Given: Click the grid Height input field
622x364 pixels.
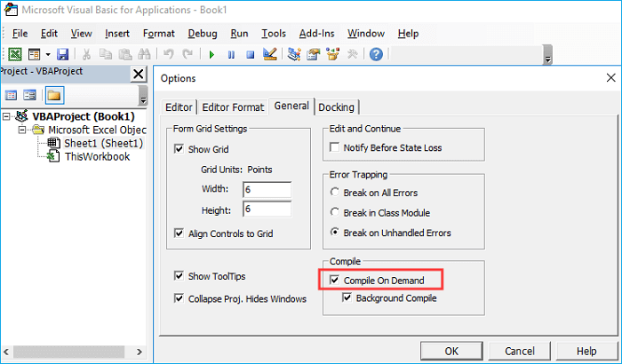Looking at the screenshot, I should (267, 209).
